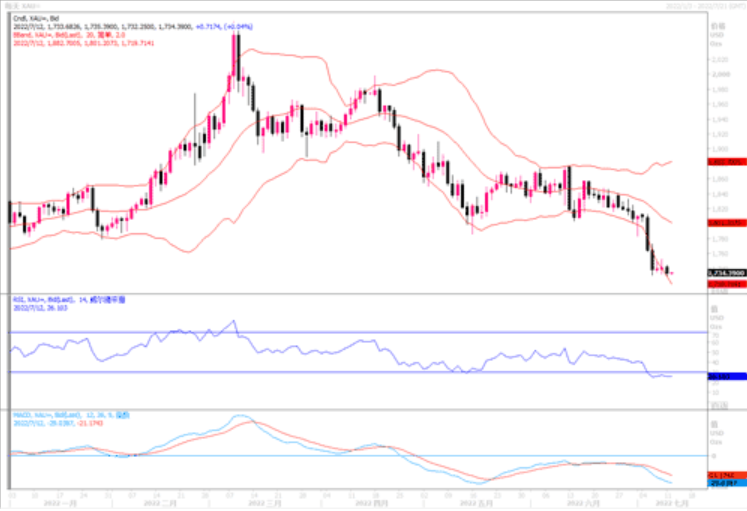Click the blue RSI value tag on the axis

pyautogui.click(x=727, y=376)
